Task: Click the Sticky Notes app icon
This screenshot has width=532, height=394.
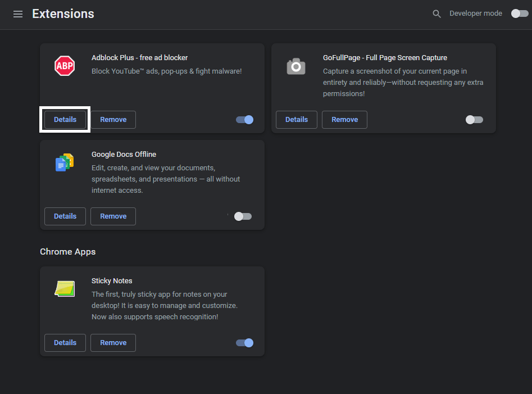Action: pyautogui.click(x=65, y=289)
